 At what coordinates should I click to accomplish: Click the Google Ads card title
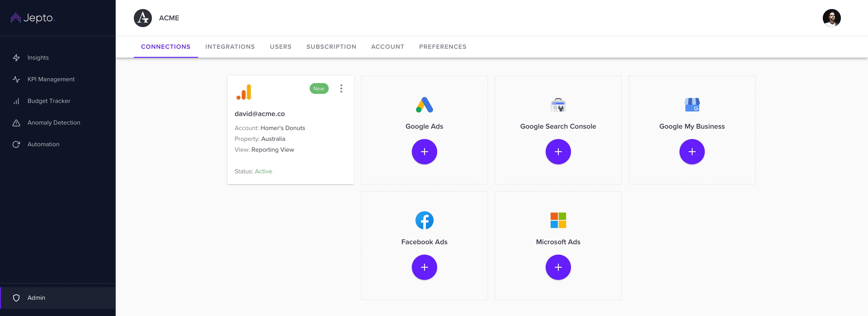424,127
